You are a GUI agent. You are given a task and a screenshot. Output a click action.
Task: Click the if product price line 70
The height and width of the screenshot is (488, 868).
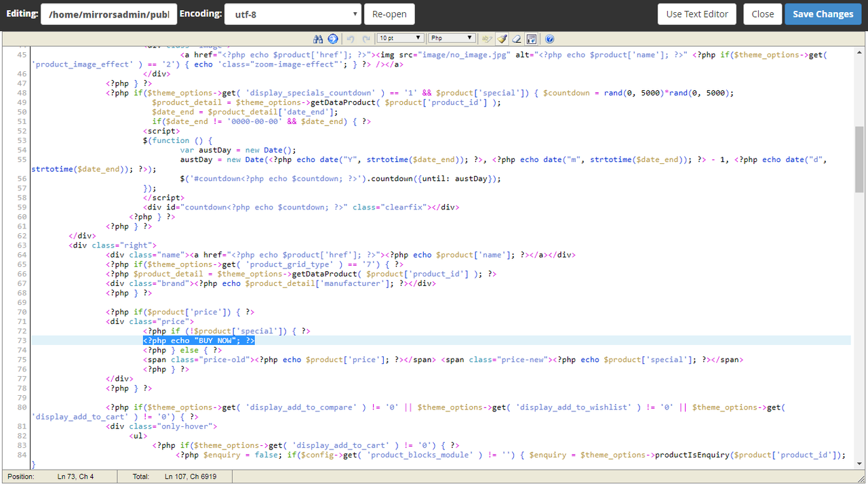point(180,312)
